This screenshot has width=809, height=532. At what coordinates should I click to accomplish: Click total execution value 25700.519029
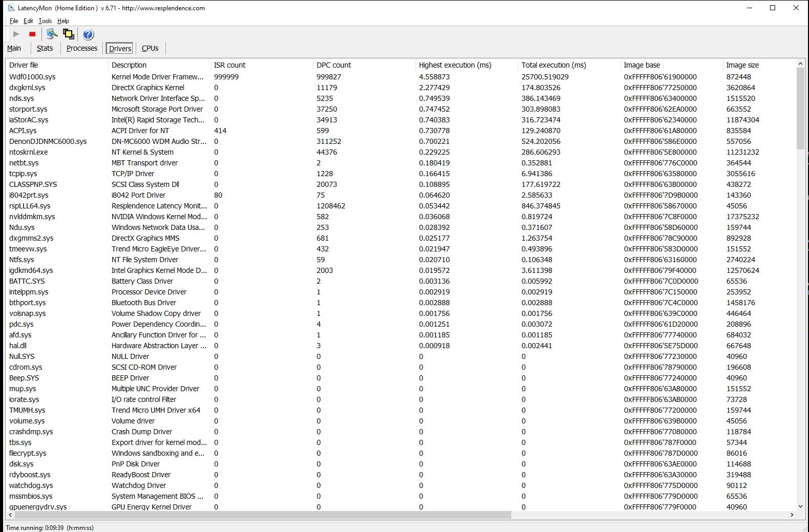pyautogui.click(x=545, y=77)
